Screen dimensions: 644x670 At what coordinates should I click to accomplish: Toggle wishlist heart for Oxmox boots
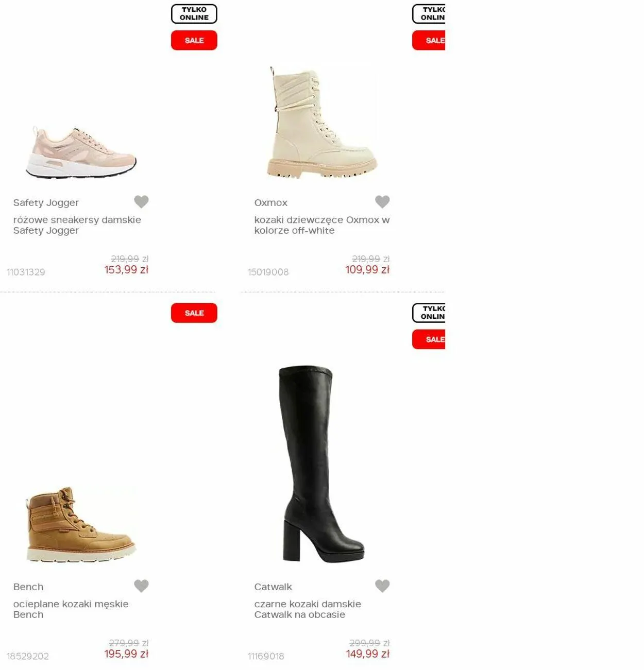(382, 202)
